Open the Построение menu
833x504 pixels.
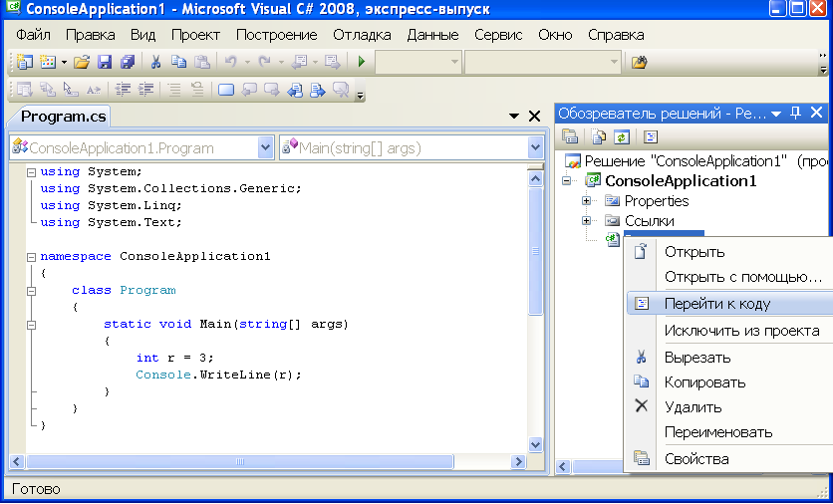click(x=276, y=35)
